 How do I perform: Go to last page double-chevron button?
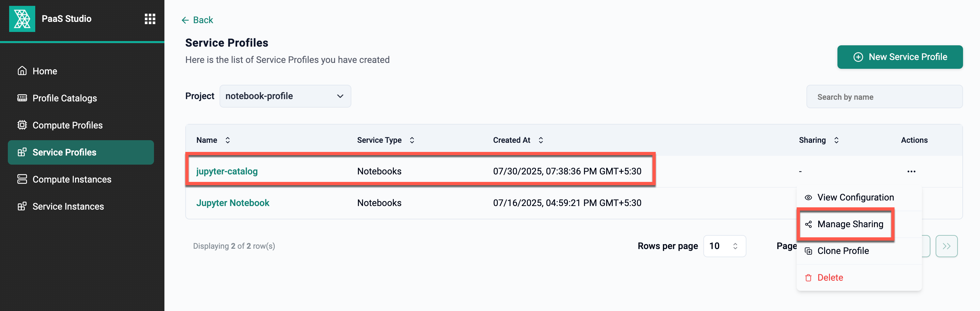(x=946, y=246)
